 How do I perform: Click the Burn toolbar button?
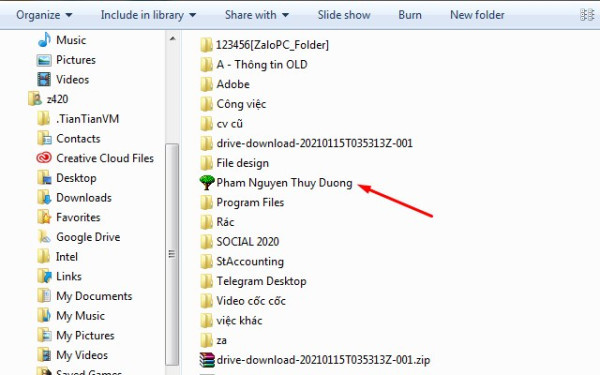coord(410,15)
